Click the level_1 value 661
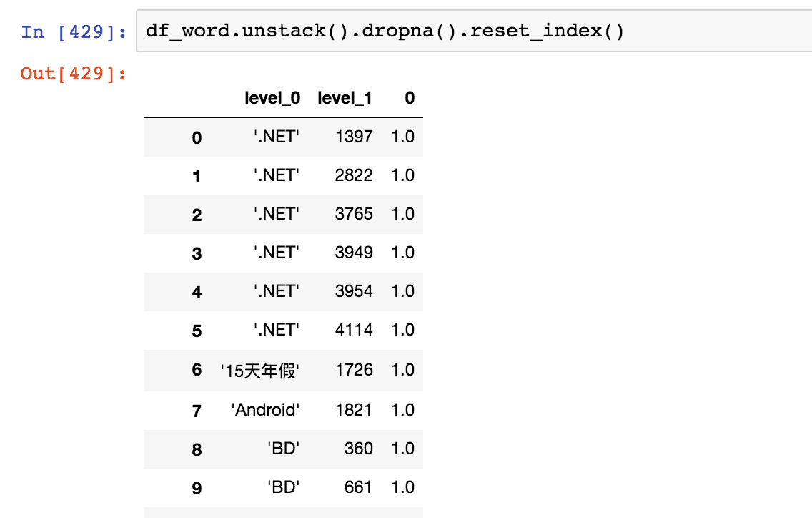 point(358,487)
